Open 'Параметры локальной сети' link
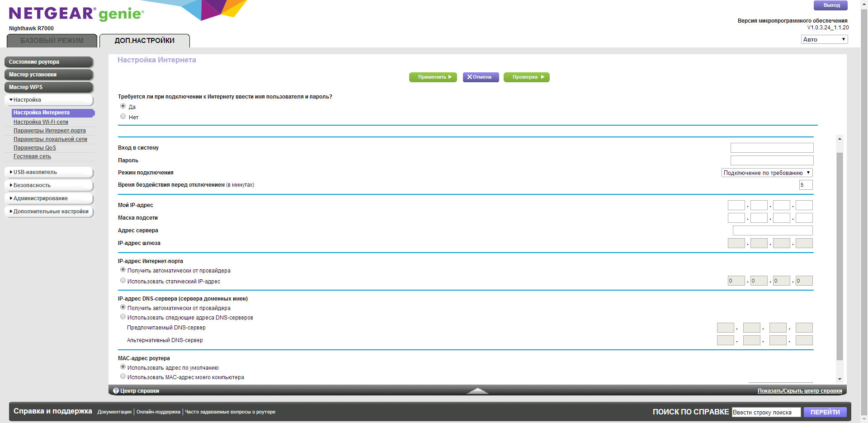 click(50, 139)
